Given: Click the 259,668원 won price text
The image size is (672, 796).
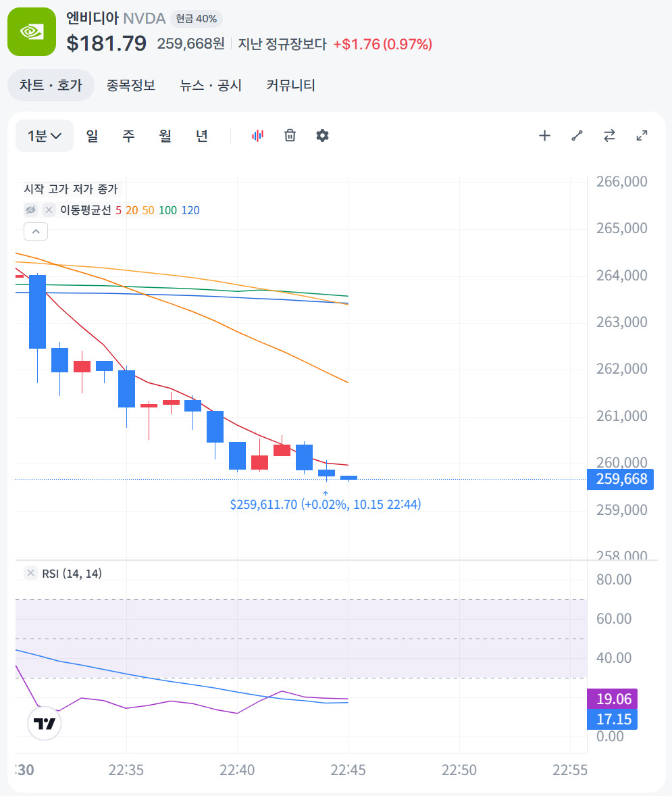Looking at the screenshot, I should [x=191, y=44].
